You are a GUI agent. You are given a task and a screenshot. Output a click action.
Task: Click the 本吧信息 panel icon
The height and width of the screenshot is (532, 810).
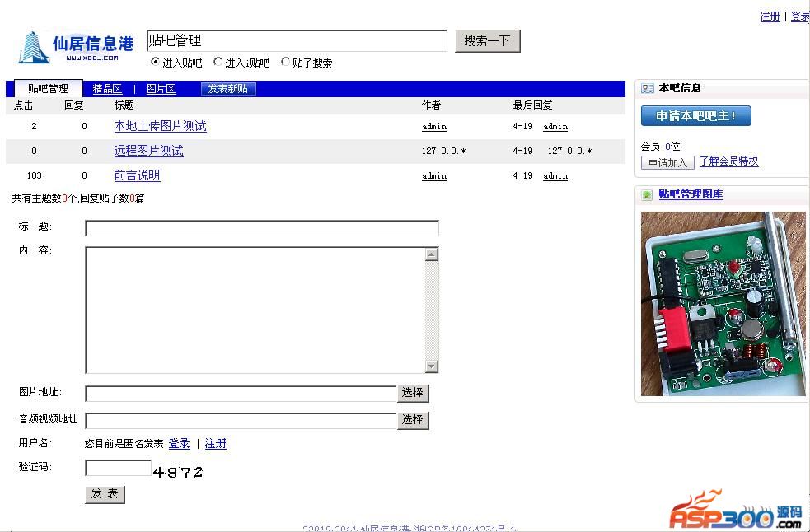click(x=648, y=88)
